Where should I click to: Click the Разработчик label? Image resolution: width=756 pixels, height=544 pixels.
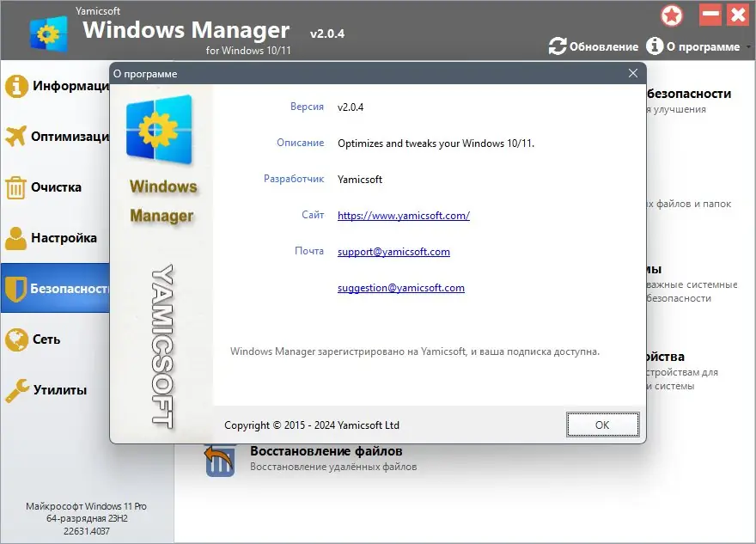tap(294, 179)
